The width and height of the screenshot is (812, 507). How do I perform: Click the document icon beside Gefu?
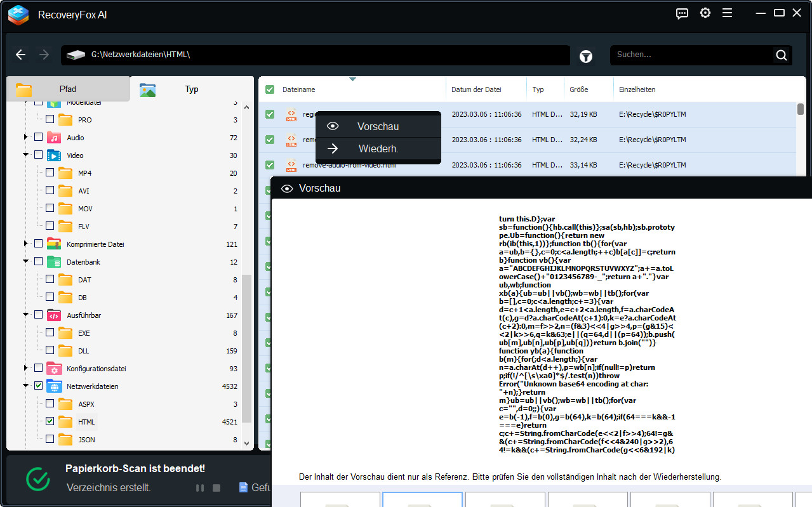[243, 487]
